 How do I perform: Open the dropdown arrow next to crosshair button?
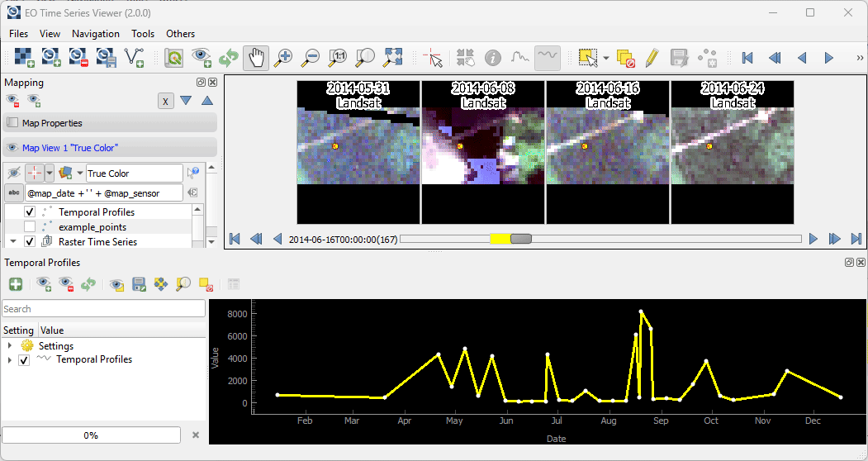point(50,173)
